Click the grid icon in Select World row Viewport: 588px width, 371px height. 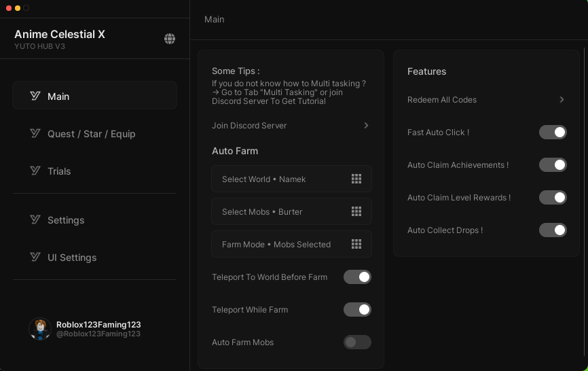point(356,179)
